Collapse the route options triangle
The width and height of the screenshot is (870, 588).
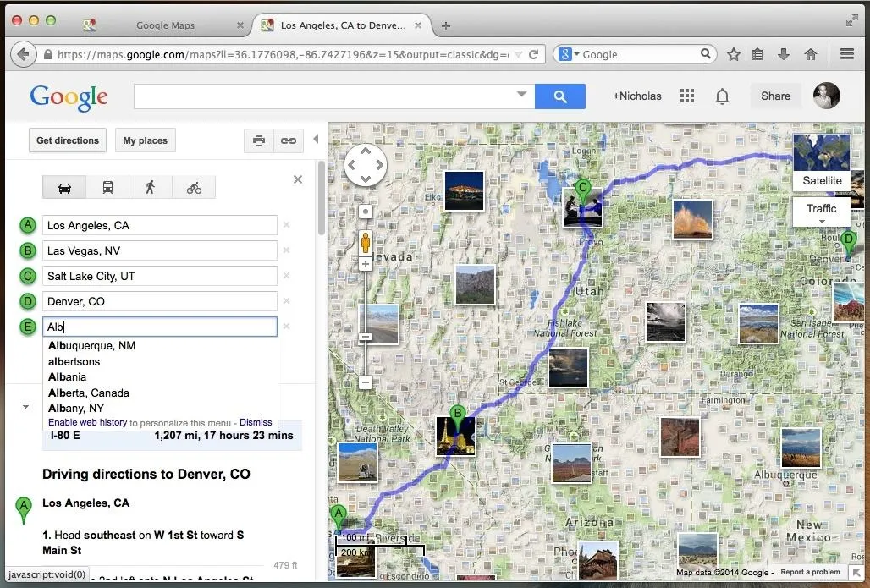[x=25, y=407]
